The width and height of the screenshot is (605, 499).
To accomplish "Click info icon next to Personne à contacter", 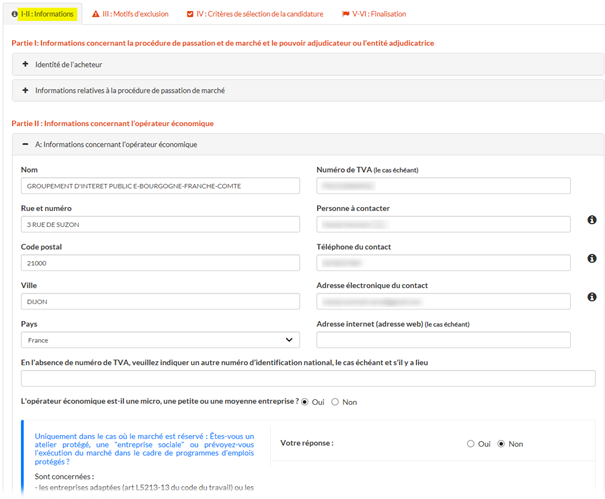I will click(591, 220).
